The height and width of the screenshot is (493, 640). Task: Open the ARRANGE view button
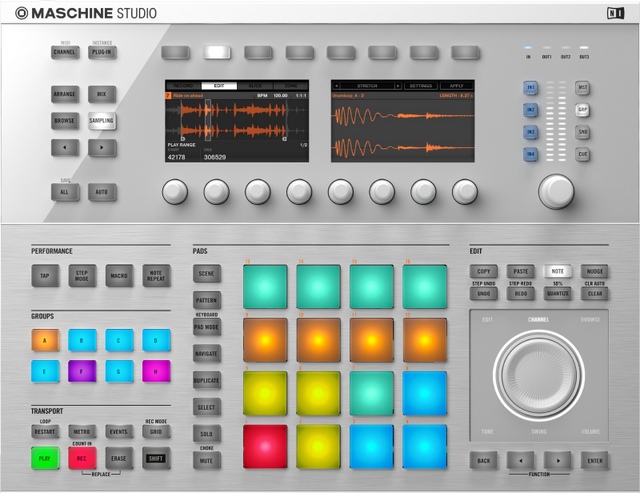[65, 94]
